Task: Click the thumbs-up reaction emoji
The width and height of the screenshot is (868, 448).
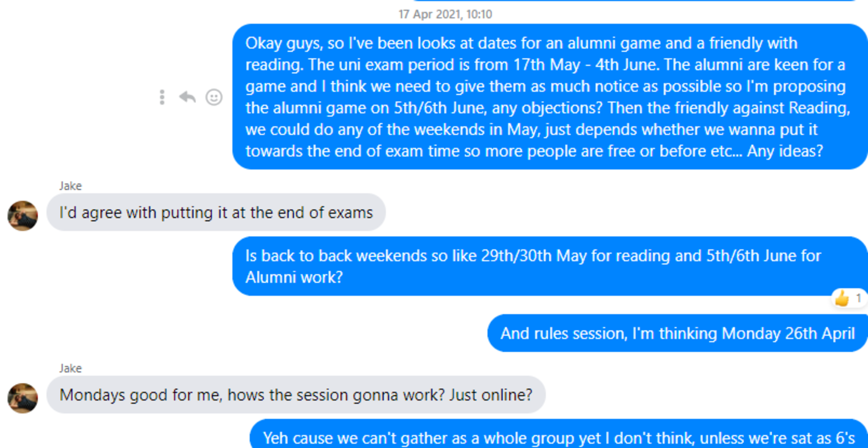Action: pos(842,299)
